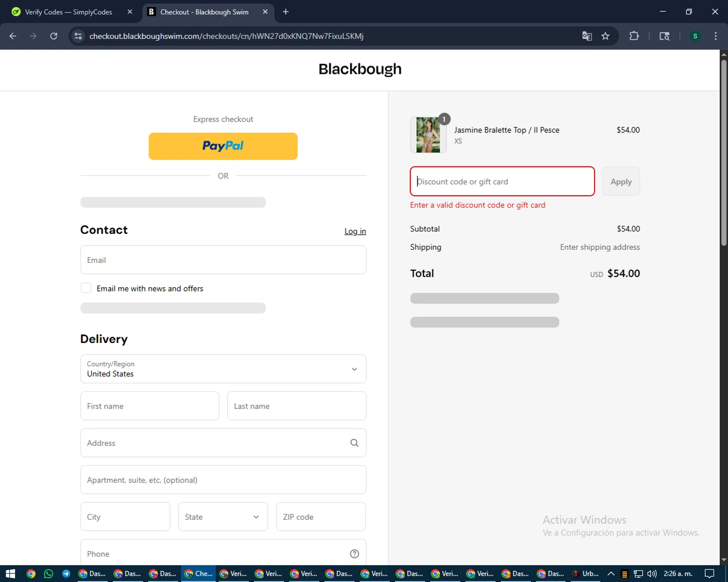Open the Urb... taskbar window
This screenshot has height=582, width=728.
(x=586, y=574)
